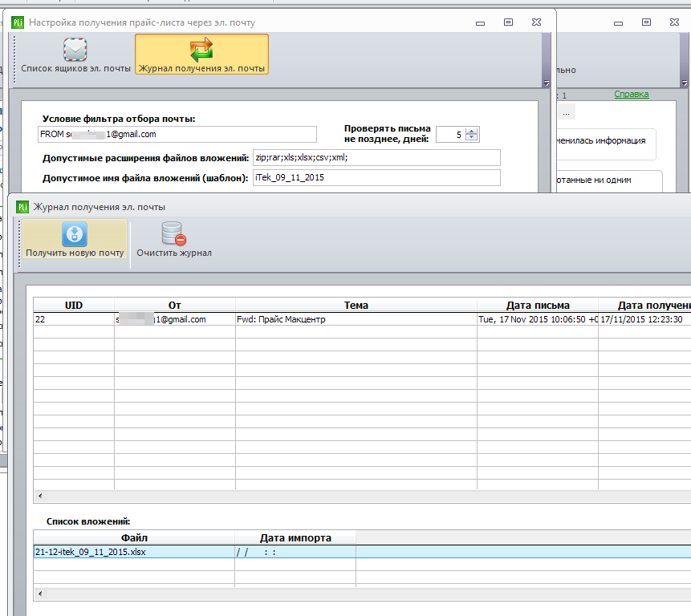Open the 'Справка' help link
The image size is (691, 616).
[631, 94]
